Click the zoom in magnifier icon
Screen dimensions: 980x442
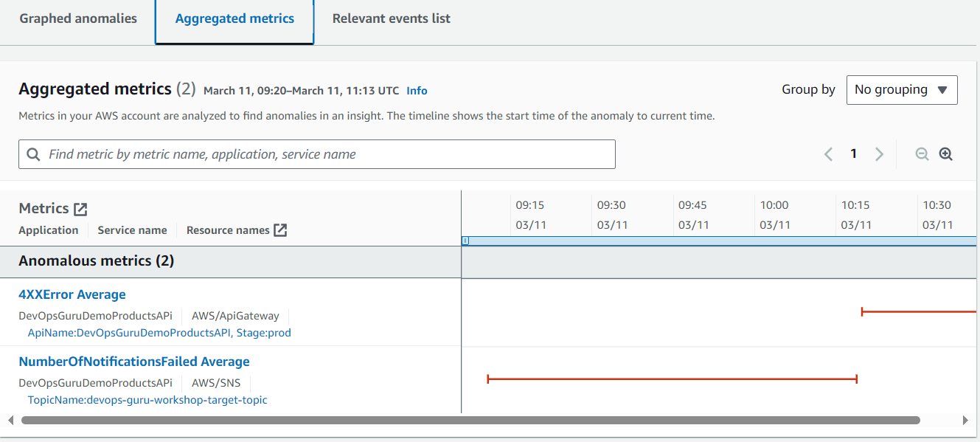[946, 154]
